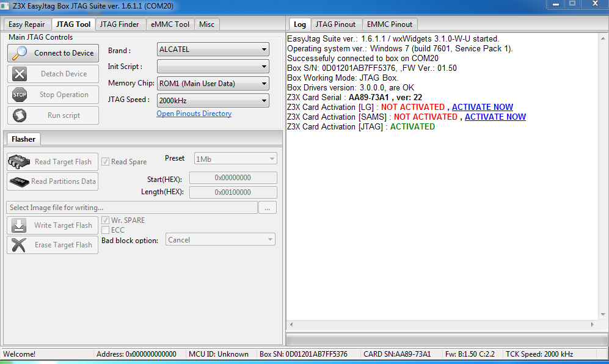
Task: Click the Fw: B:1.50 C:2.2 status entry
Action: tap(470, 354)
